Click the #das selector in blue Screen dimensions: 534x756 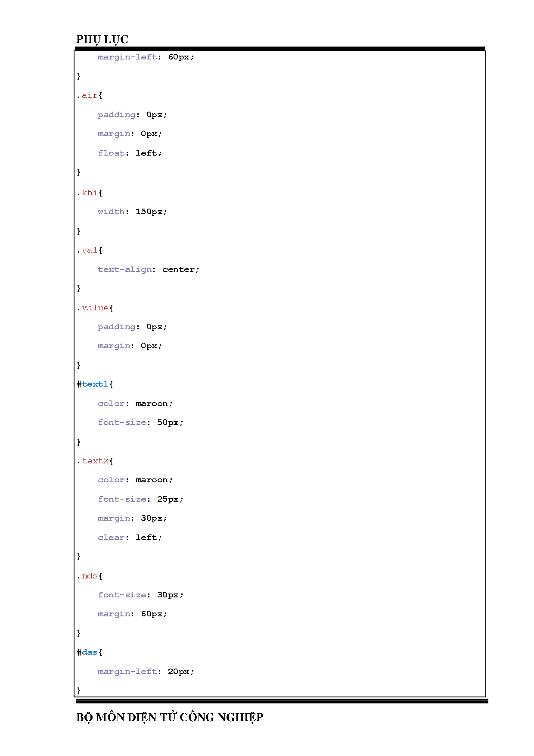pyautogui.click(x=90, y=652)
